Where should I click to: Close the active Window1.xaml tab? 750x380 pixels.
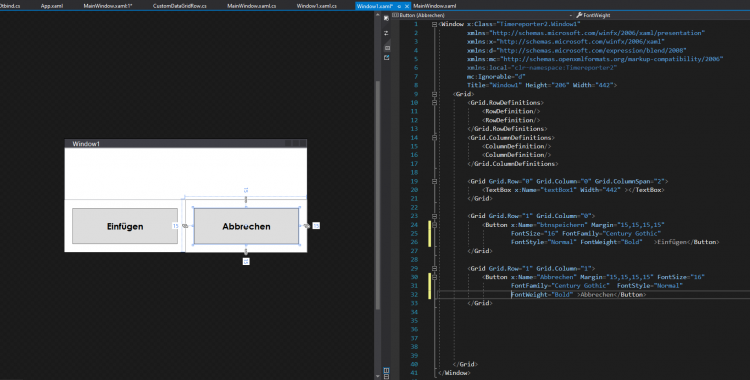[x=407, y=6]
